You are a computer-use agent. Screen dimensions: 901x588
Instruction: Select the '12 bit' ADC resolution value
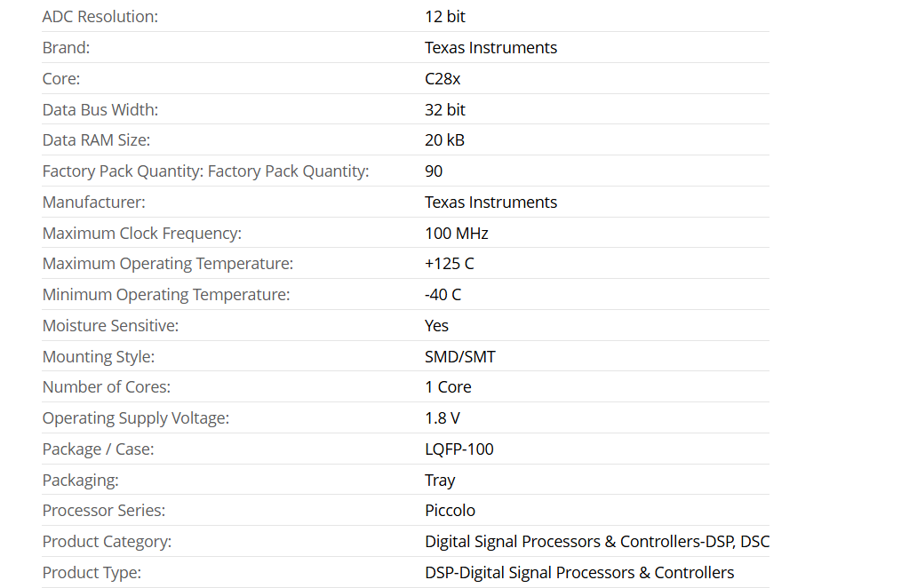[444, 17]
